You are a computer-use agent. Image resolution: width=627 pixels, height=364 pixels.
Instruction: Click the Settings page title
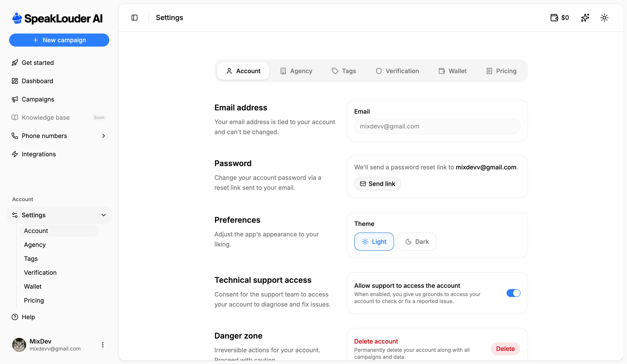[169, 18]
